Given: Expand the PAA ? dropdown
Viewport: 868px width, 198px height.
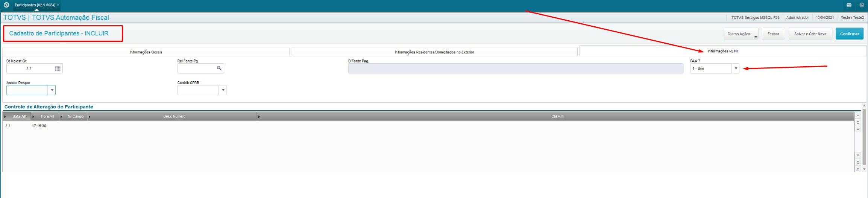Looking at the screenshot, I should [736, 69].
